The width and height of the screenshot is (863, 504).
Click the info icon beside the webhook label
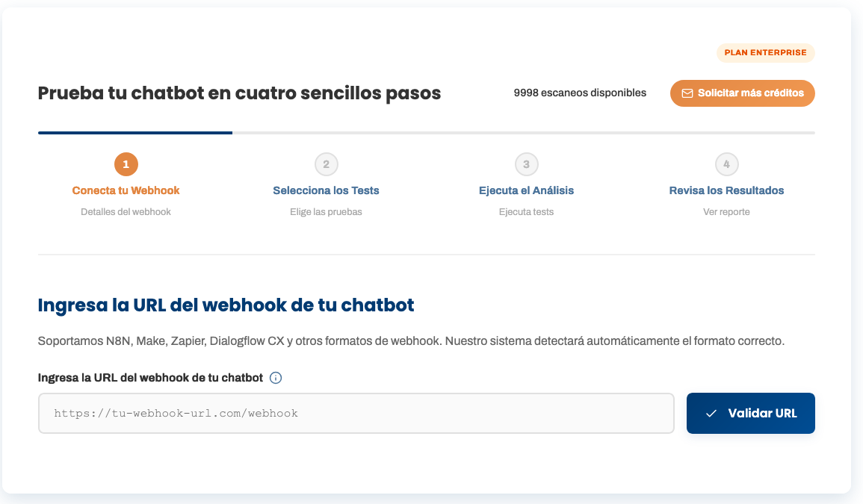tap(276, 378)
